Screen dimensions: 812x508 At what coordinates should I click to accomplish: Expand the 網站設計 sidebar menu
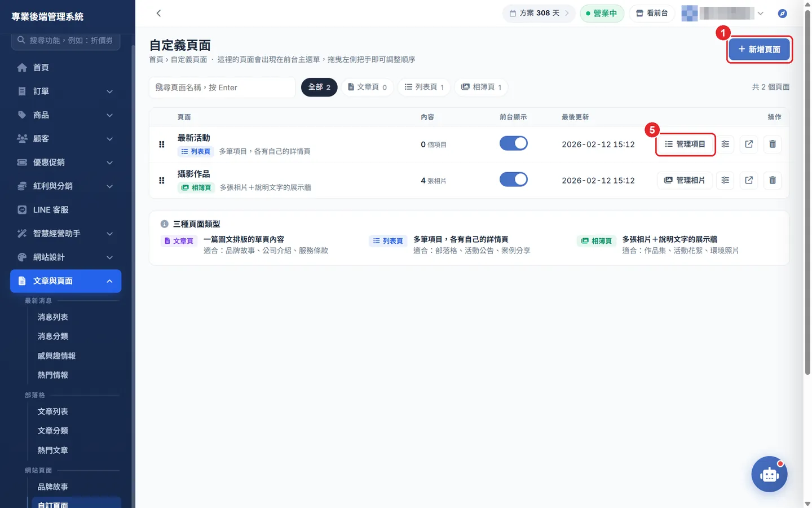[66, 257]
